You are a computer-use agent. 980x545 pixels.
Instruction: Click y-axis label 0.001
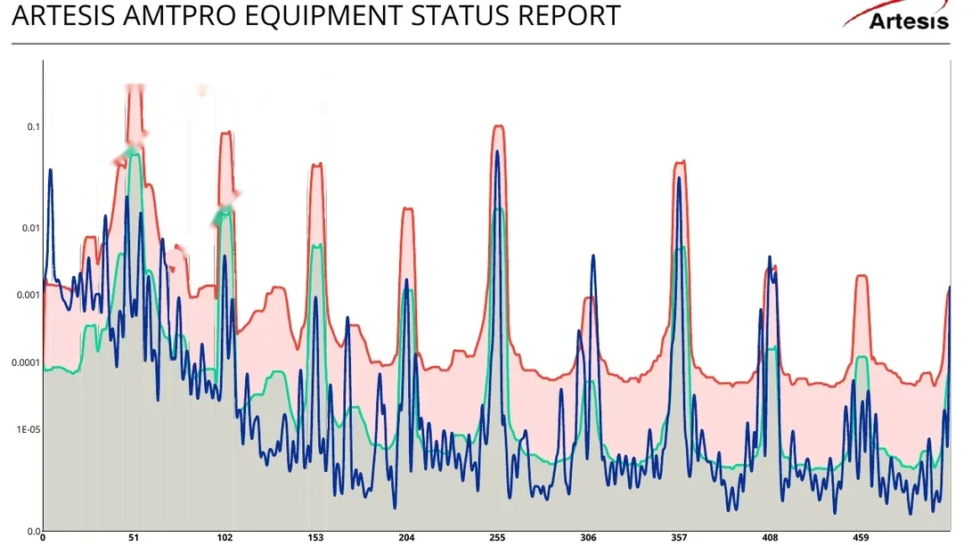[x=29, y=295]
